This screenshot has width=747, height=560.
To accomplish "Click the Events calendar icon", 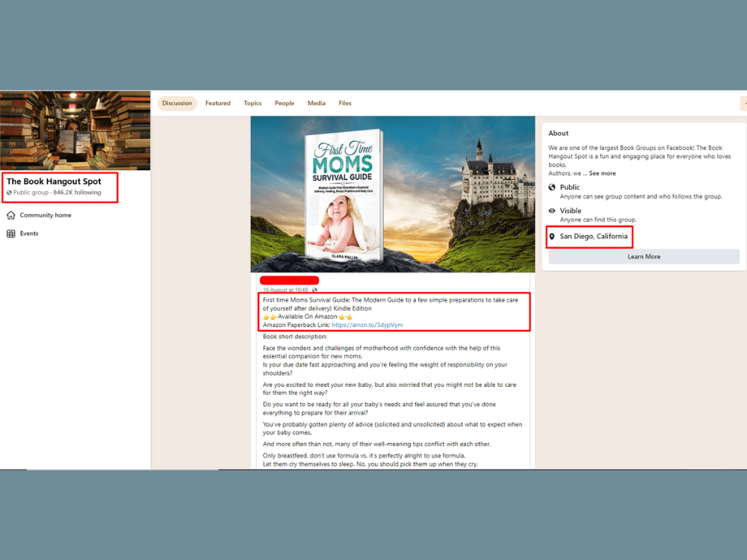I will (x=11, y=233).
